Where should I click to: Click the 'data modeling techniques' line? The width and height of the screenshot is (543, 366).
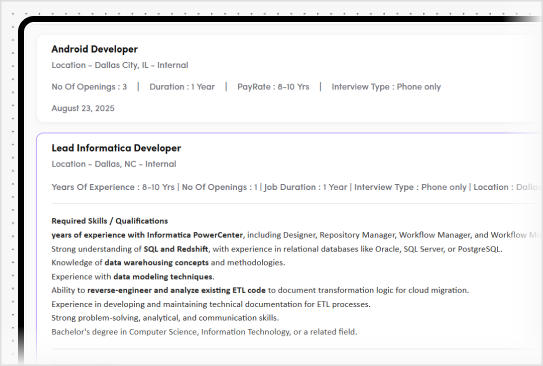133,277
